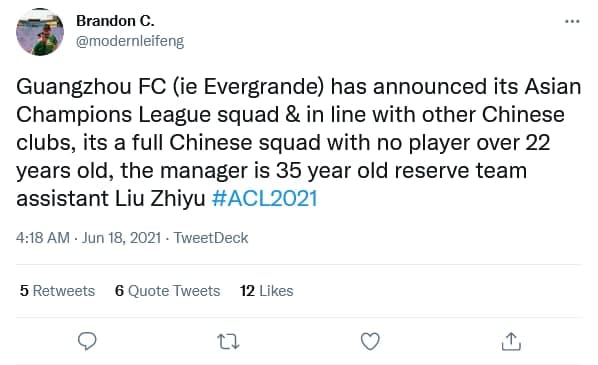Click the tweet body text
The image size is (598, 365).
click(x=299, y=143)
